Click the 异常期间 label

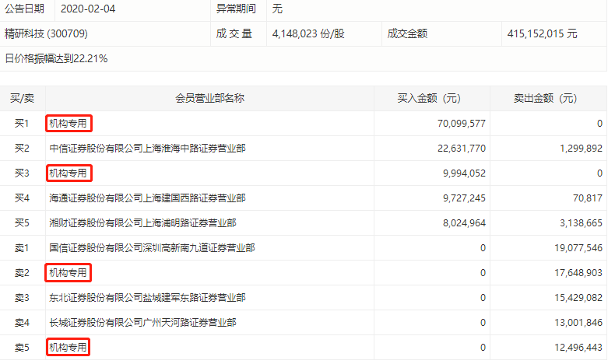tap(236, 9)
